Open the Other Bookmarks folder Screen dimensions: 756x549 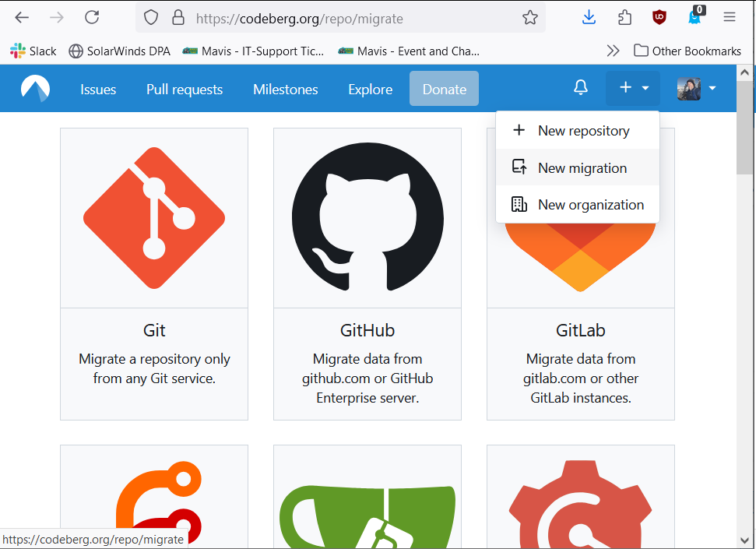click(687, 51)
